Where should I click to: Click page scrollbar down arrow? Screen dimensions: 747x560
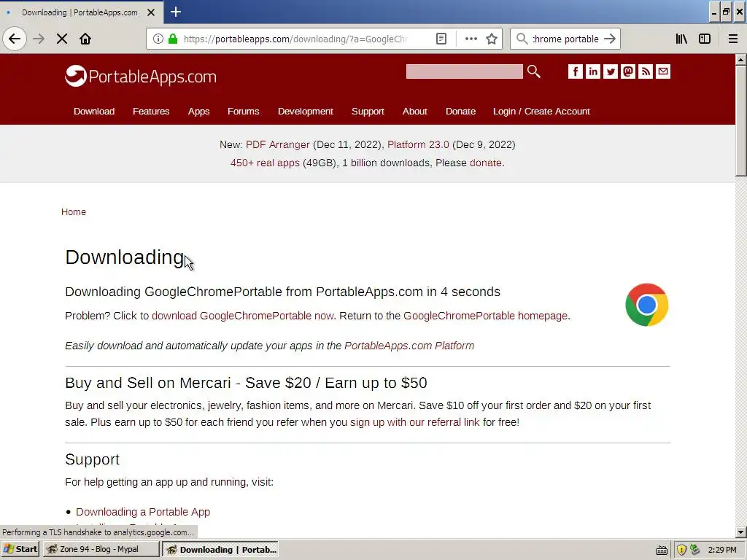pos(740,532)
